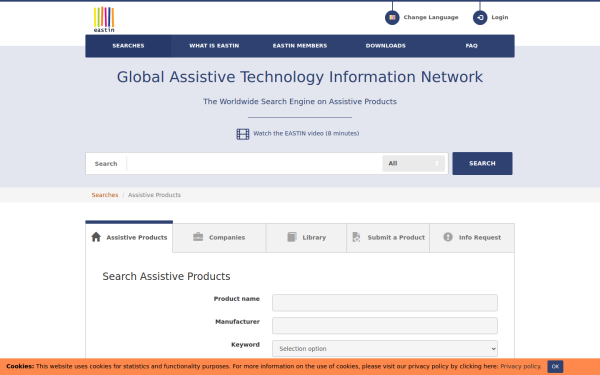
Task: Open the SEARCHES menu item
Action: point(128,46)
